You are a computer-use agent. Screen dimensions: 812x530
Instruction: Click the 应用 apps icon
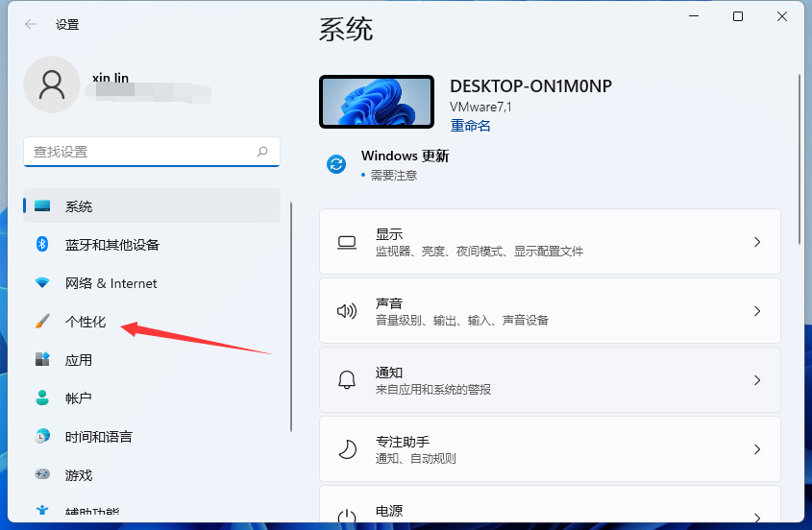(x=42, y=360)
